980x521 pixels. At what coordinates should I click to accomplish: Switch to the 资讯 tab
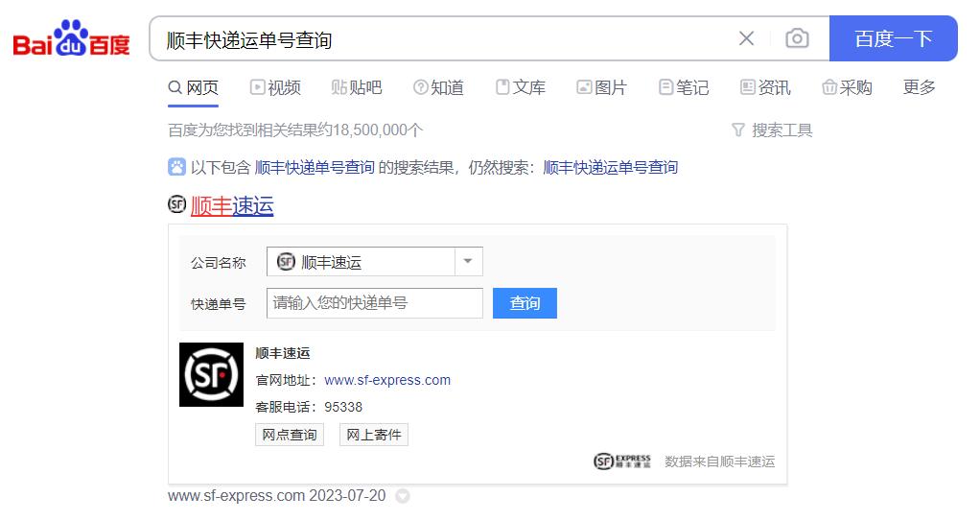[765, 87]
